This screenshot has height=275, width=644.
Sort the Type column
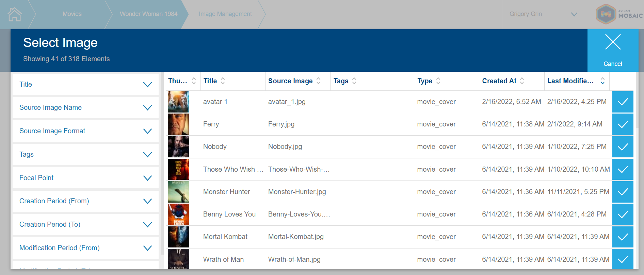coord(438,81)
